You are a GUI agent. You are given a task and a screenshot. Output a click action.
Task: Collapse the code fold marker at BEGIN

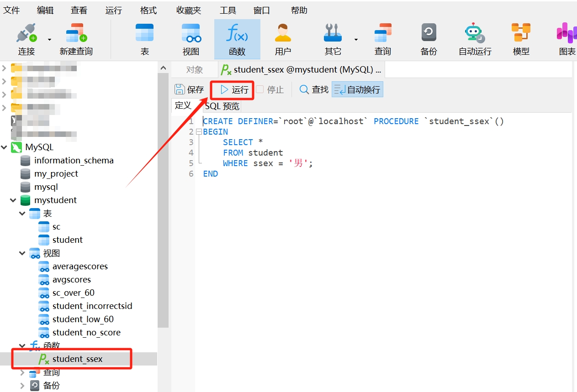point(199,132)
